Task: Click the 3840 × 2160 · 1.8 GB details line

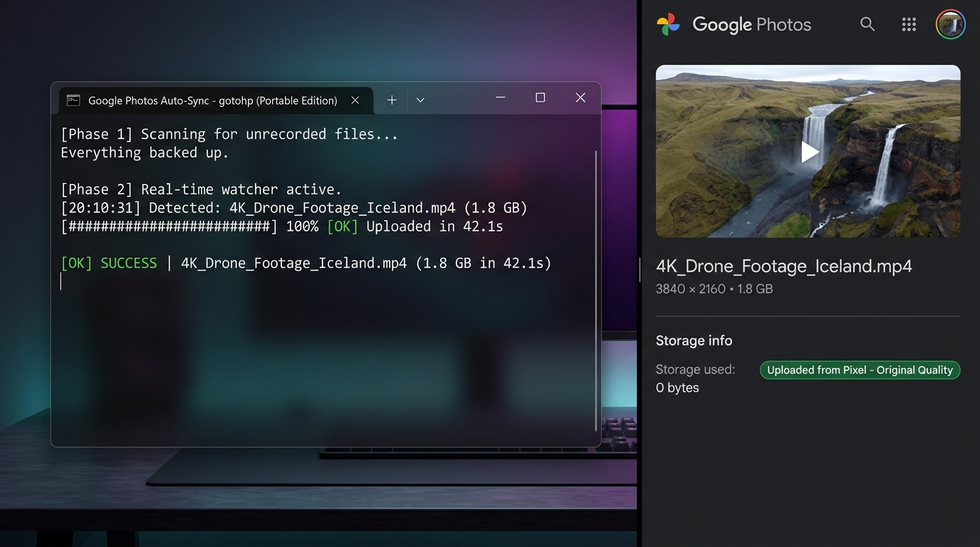Action: coord(714,289)
